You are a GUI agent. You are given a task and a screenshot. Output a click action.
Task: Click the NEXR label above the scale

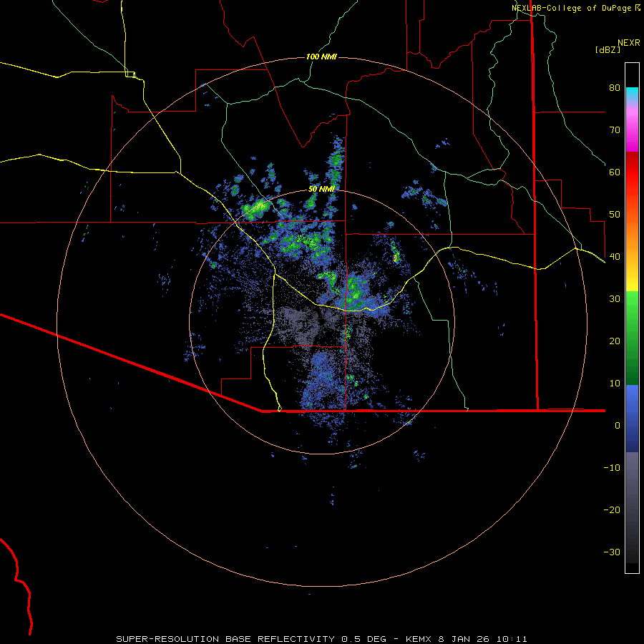[629, 43]
